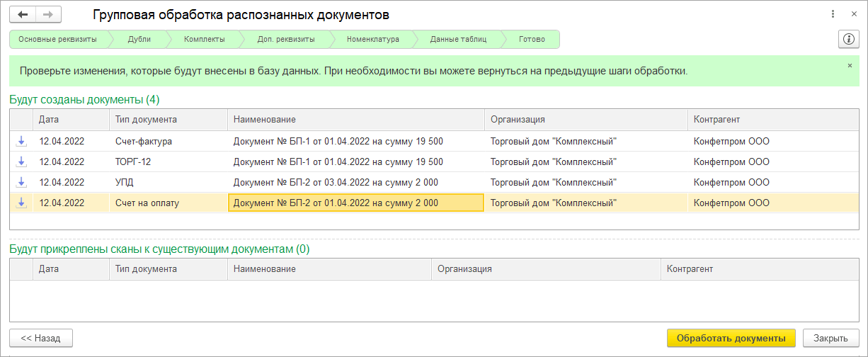Viewport: 868px width, 357px height.
Task: Click the forward navigation arrow
Action: (48, 15)
